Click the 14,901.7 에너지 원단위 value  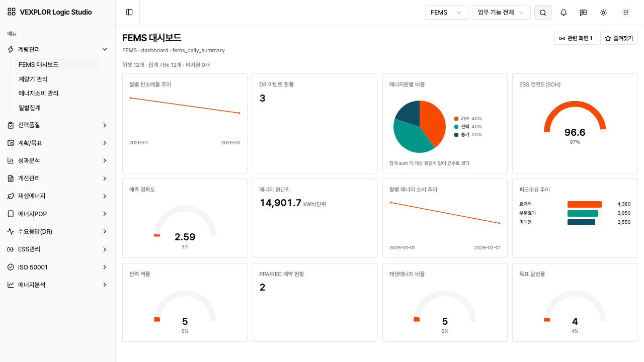click(280, 203)
